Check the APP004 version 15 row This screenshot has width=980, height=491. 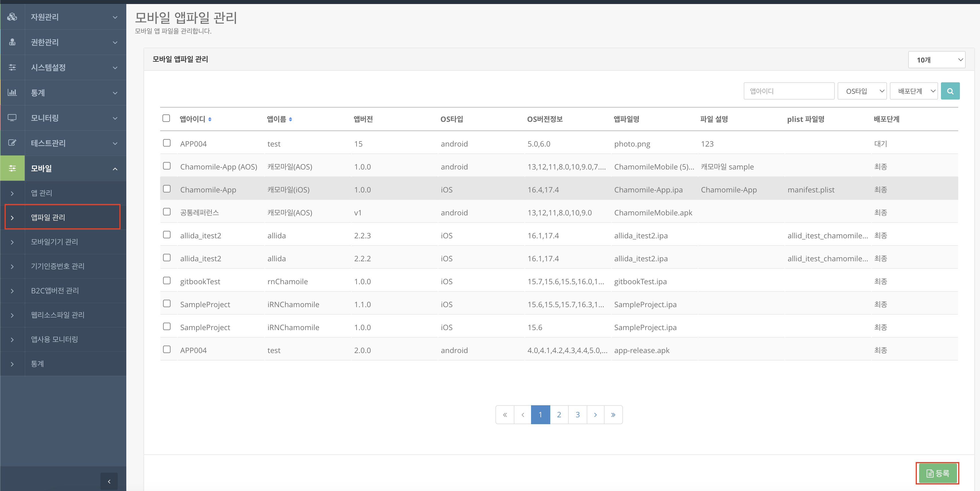click(166, 143)
